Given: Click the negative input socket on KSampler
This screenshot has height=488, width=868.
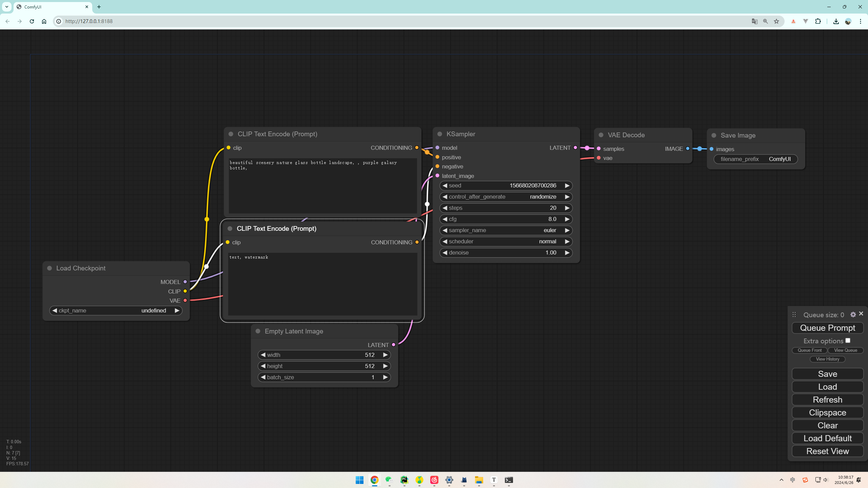Looking at the screenshot, I should [437, 166].
